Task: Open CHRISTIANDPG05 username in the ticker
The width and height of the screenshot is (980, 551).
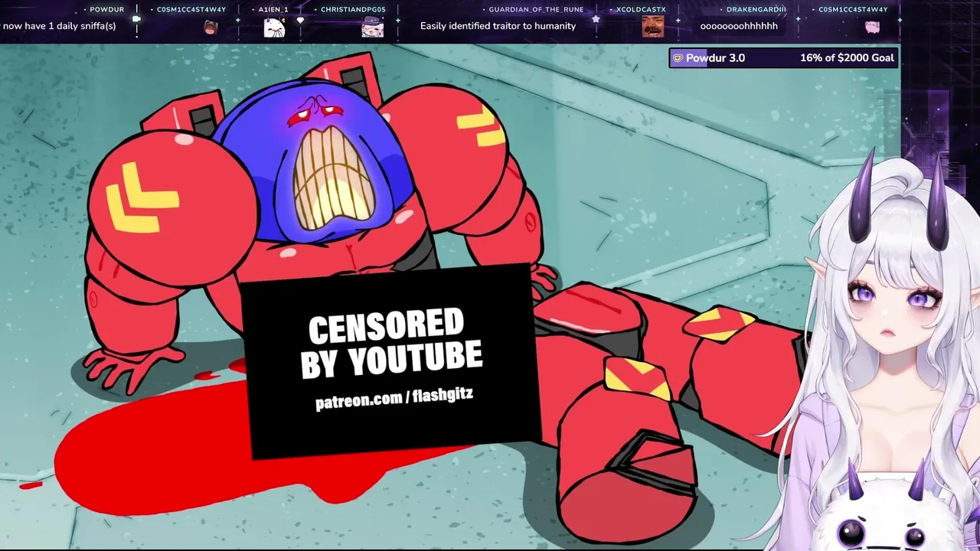Action: 353,9
